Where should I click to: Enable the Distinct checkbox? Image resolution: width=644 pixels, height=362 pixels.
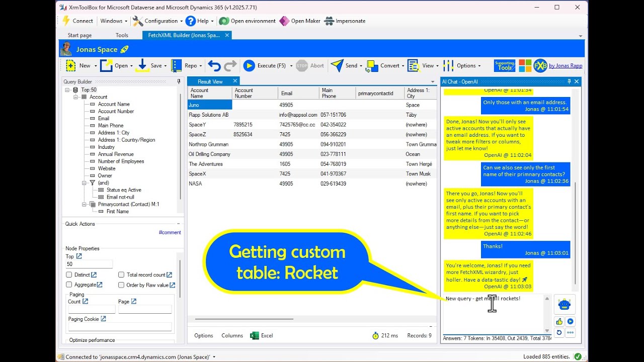click(69, 275)
